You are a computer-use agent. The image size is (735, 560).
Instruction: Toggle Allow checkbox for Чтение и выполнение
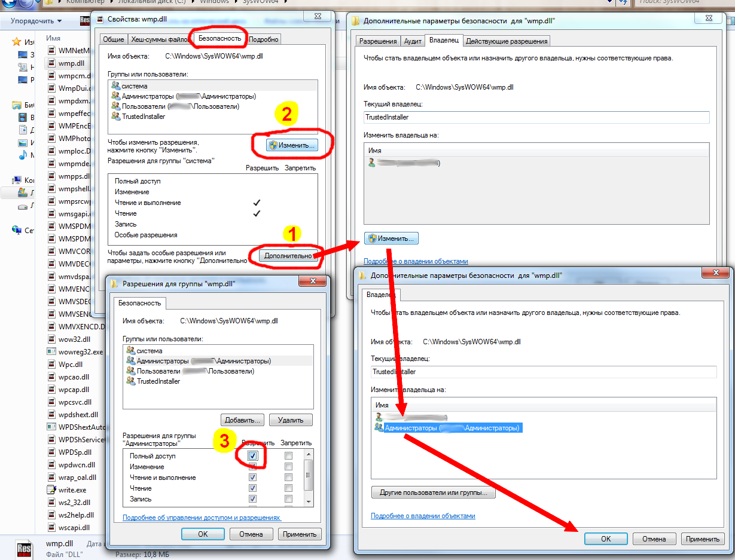[x=253, y=478]
